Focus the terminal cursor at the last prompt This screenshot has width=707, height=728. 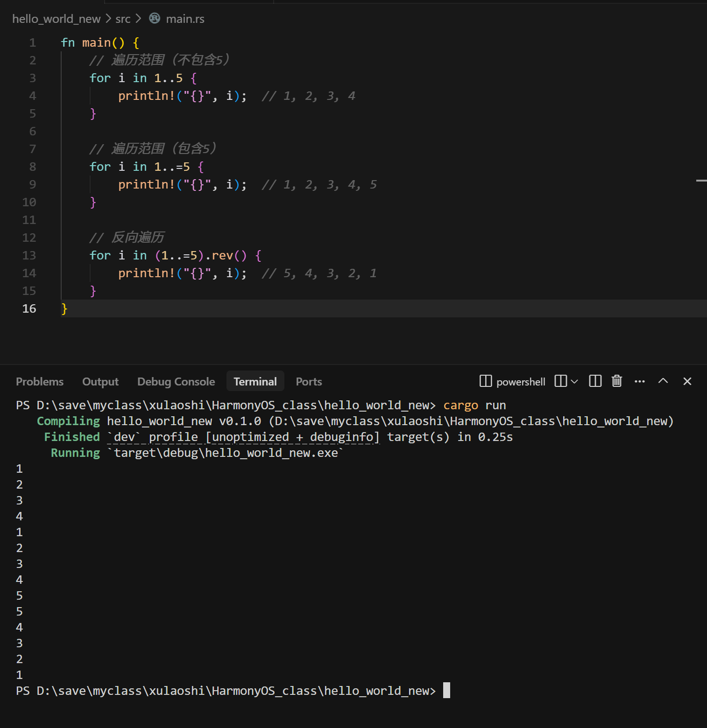[x=446, y=690]
